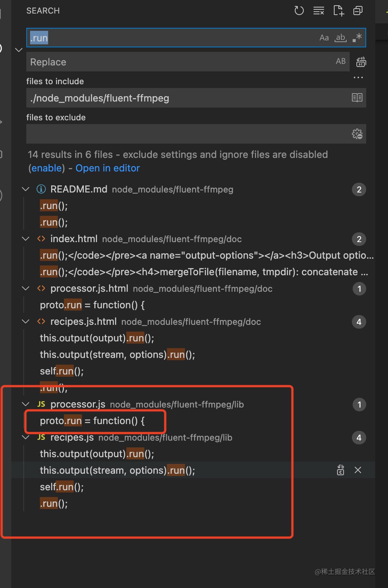
Task: Toggle Preserve Case in Replace field
Action: pos(341,61)
